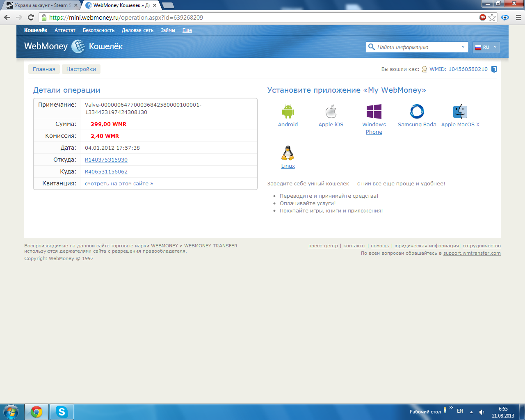Click the Apple MacOS X Finder icon

point(460,112)
